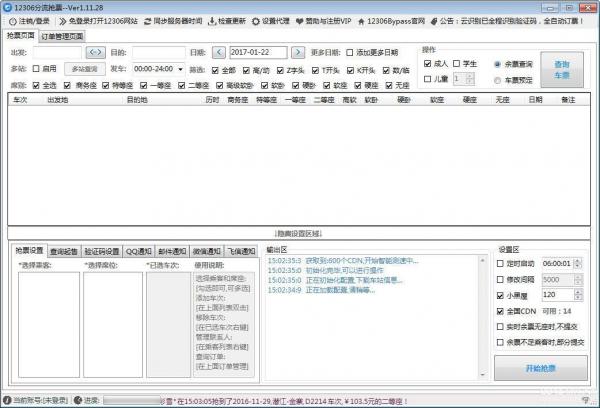Open 12306Bypass official site home icon
The width and height of the screenshot is (600, 408).
pos(361,21)
